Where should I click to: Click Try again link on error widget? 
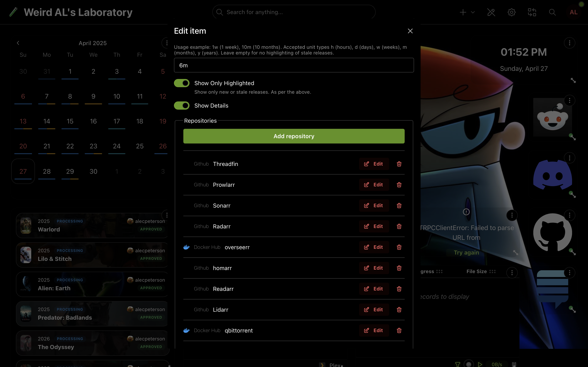click(x=466, y=252)
